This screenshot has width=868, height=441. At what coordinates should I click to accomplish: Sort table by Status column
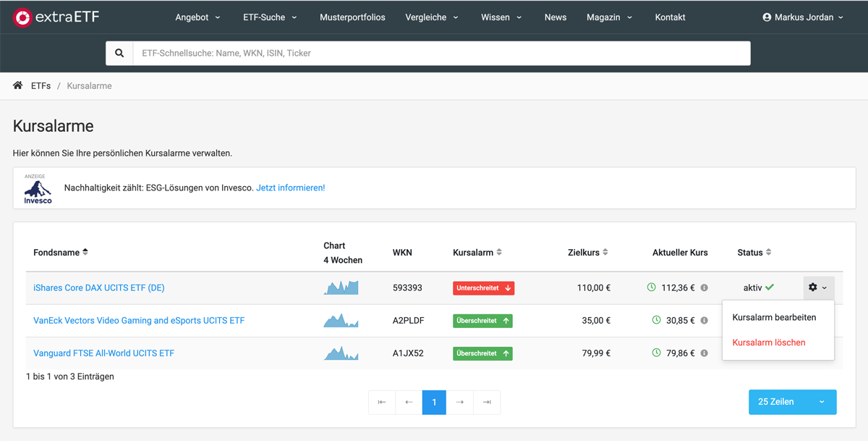point(754,252)
